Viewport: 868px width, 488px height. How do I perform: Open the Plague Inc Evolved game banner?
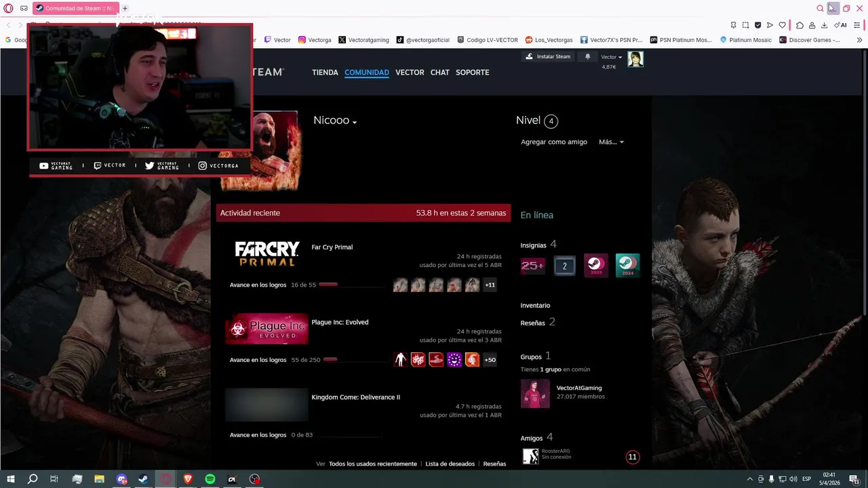(x=267, y=329)
